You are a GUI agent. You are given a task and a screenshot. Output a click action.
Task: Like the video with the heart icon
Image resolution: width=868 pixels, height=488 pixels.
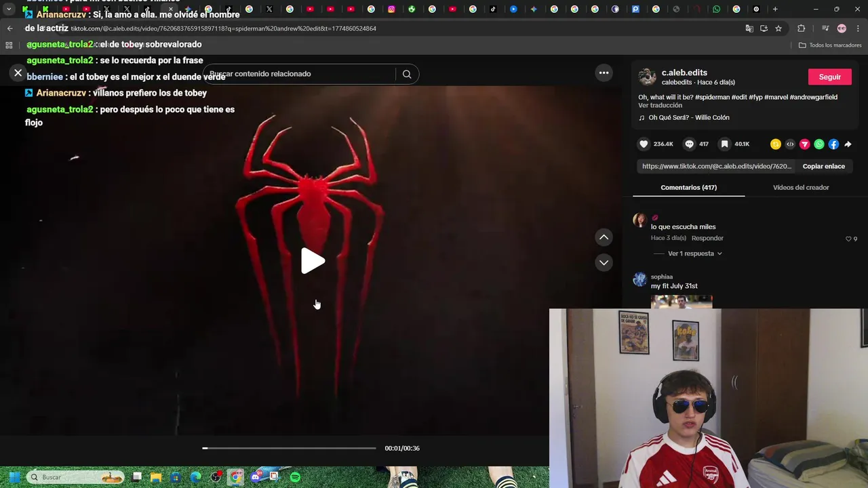[644, 144]
